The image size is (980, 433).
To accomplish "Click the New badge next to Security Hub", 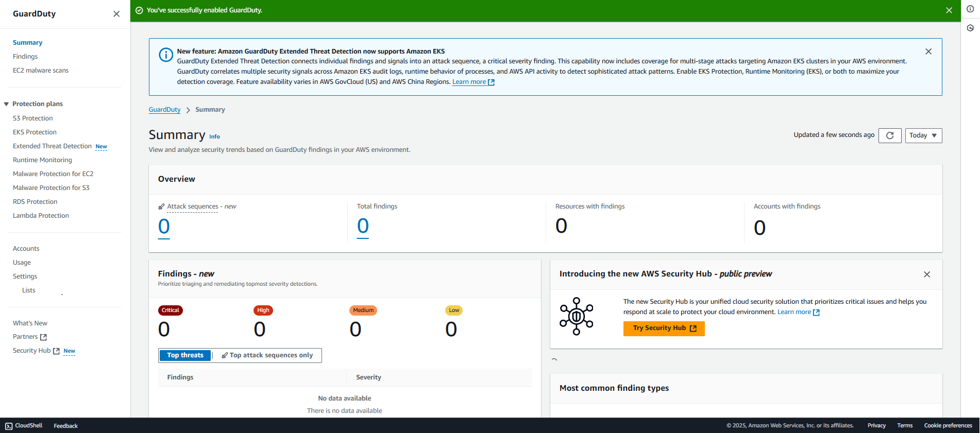I will pos(70,351).
